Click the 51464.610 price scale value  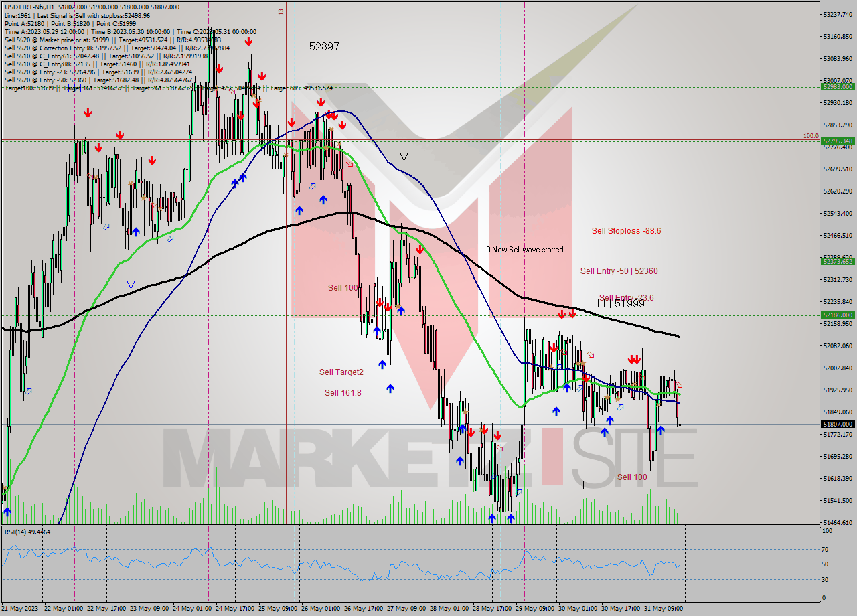point(838,522)
